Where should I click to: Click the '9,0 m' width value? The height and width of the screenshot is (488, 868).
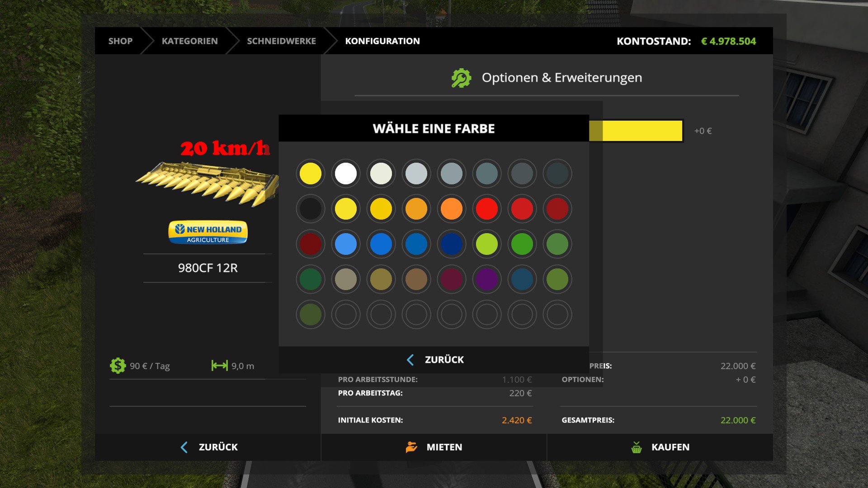click(243, 366)
